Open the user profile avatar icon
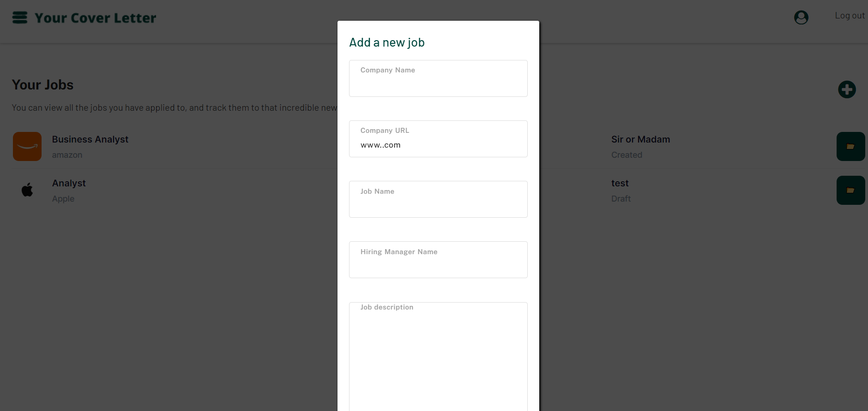Viewport: 868px width, 411px height. (x=801, y=18)
